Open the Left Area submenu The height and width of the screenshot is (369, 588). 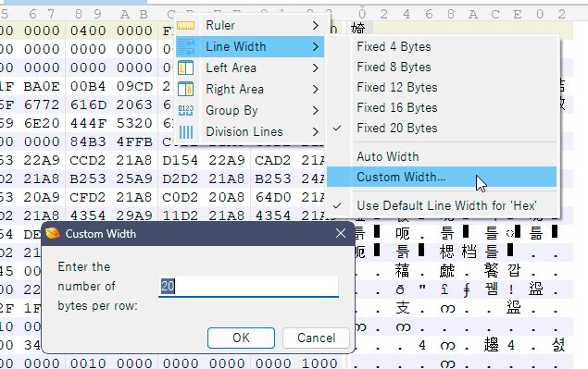tap(250, 68)
